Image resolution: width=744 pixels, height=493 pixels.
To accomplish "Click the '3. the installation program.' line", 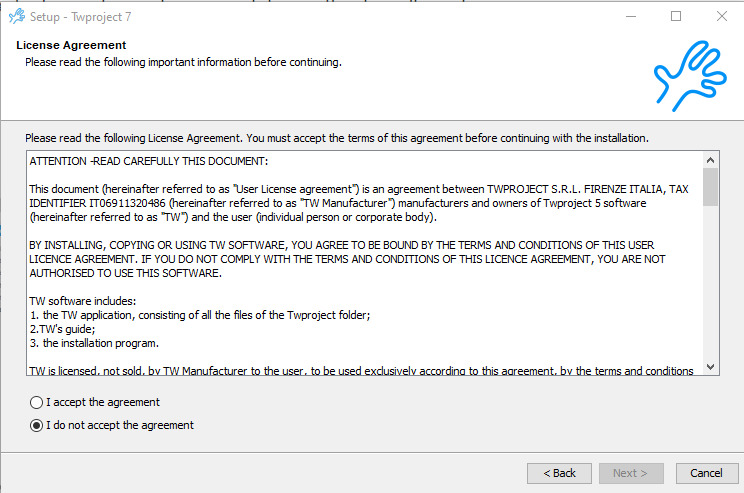I will (x=93, y=343).
